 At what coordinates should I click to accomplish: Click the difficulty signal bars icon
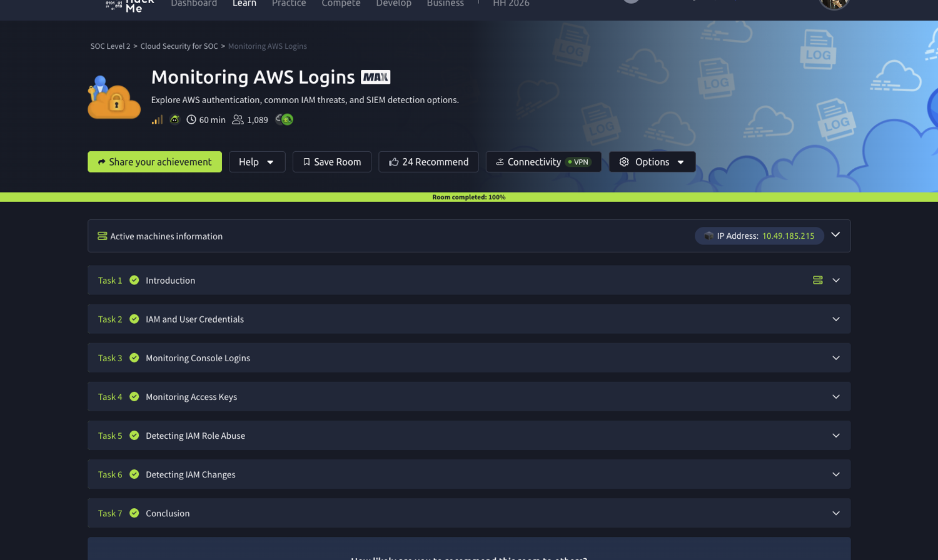tap(157, 119)
